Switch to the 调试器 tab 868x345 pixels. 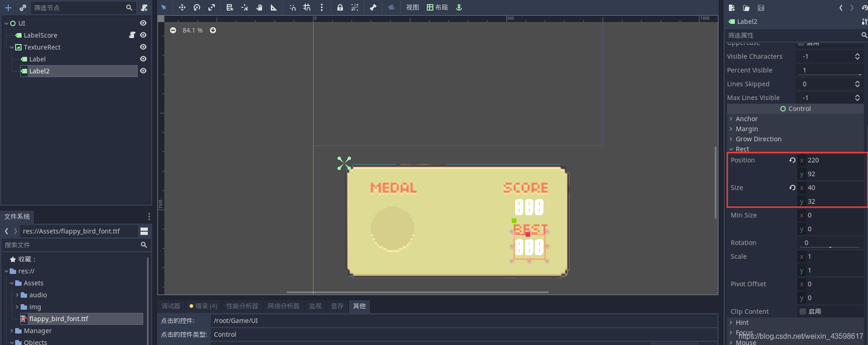click(171, 306)
